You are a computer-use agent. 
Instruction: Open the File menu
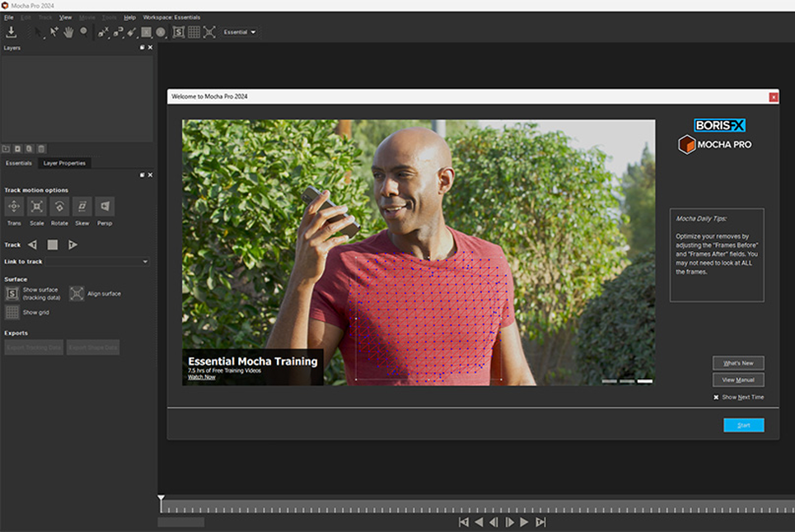tap(8, 17)
